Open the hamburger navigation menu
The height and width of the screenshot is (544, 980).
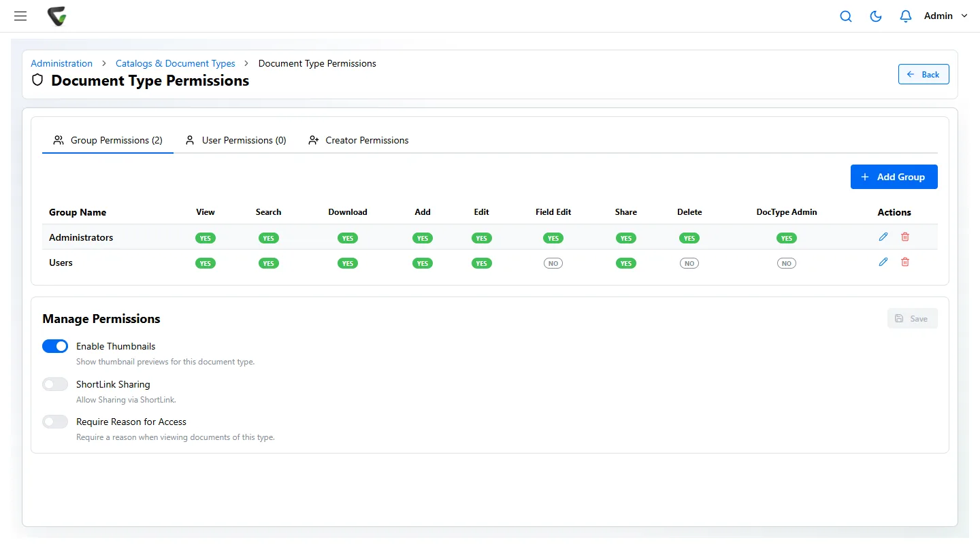point(20,16)
